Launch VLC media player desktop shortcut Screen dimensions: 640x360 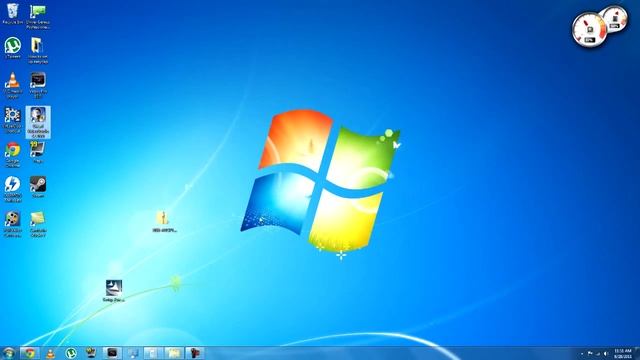click(13, 85)
